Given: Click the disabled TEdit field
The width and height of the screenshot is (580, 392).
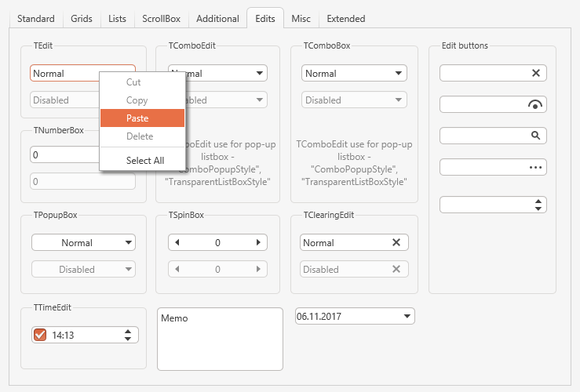Looking at the screenshot, I should (64, 100).
